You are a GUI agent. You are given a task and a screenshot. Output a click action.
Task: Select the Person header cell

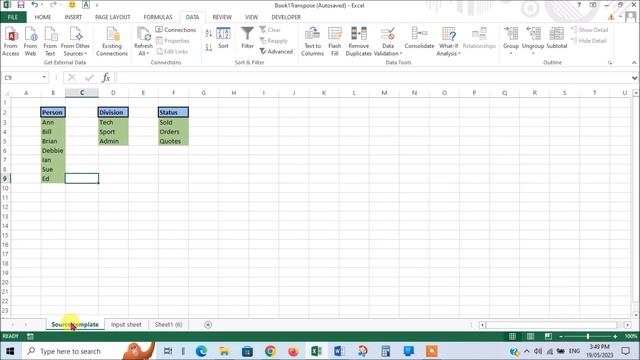point(53,112)
